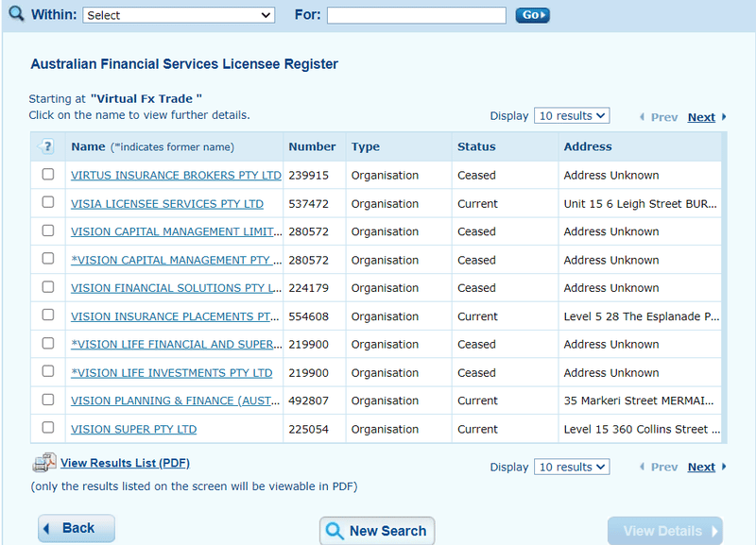Open *VISION LIFE FINANCIAL AND SUPER link
Screen dimensions: 756x545
click(x=177, y=345)
